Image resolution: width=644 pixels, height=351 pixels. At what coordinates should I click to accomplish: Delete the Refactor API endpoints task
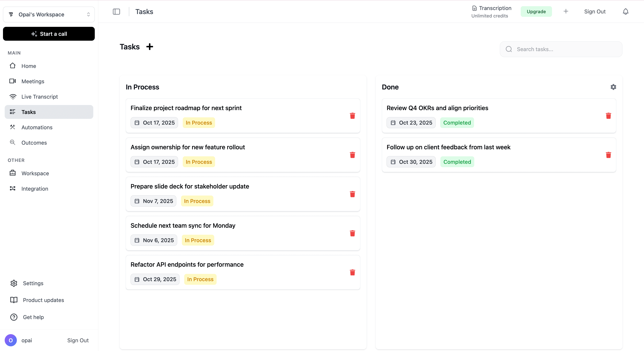click(352, 272)
